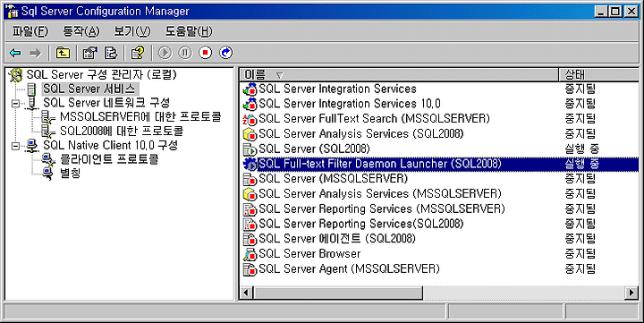Screen dimensions: 644x323
Task: Click the FullText Search (MSSQLSERVER) service icon
Action: (250, 119)
